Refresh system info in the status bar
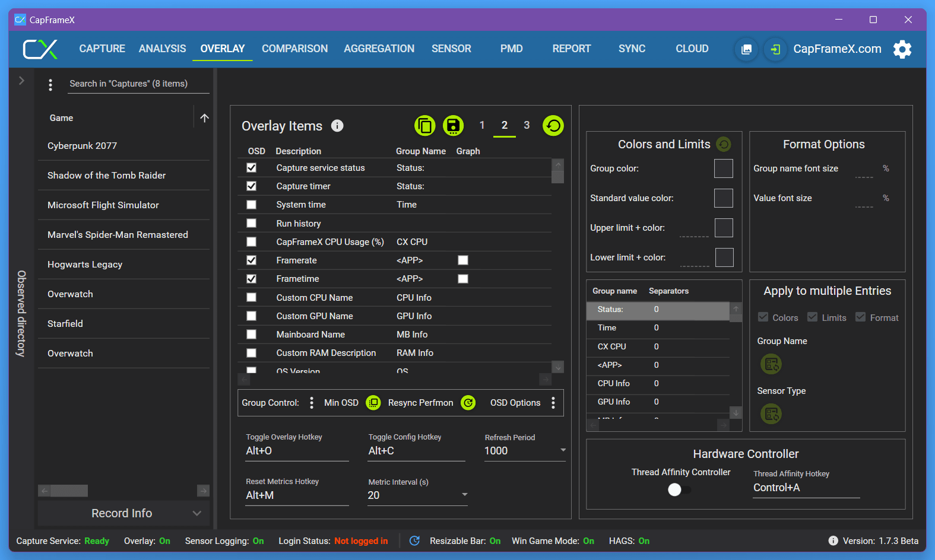The image size is (935, 560). [x=414, y=541]
